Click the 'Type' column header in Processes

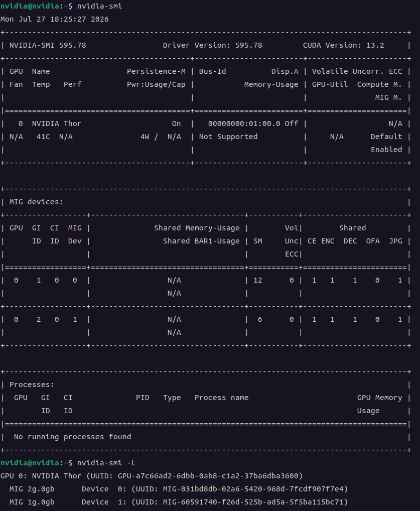(x=172, y=398)
